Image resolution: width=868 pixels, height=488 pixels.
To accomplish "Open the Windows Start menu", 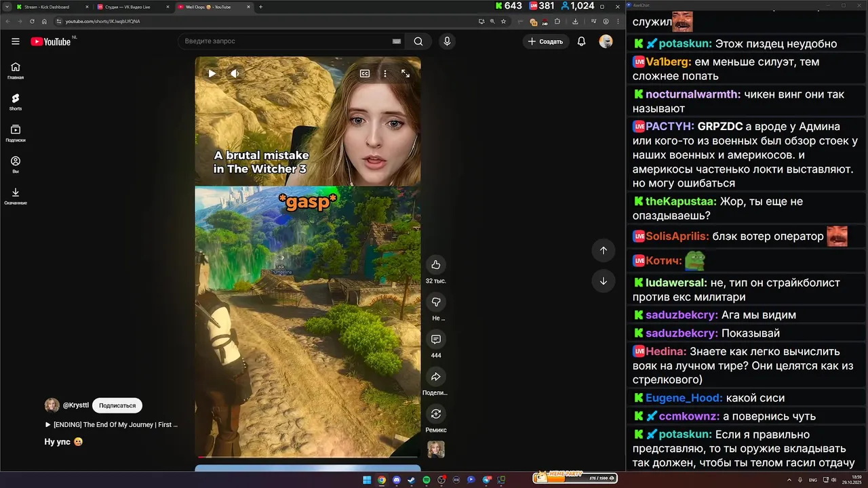I will (367, 480).
